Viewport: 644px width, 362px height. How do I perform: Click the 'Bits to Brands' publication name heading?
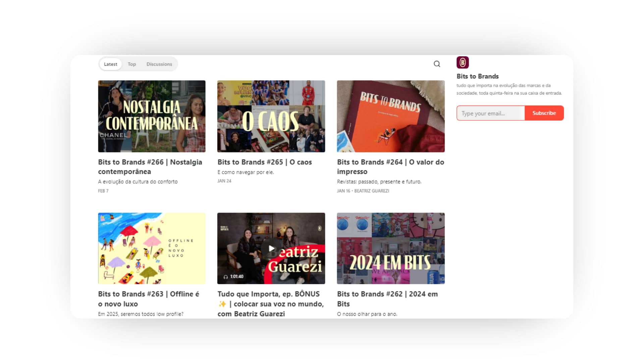click(477, 76)
